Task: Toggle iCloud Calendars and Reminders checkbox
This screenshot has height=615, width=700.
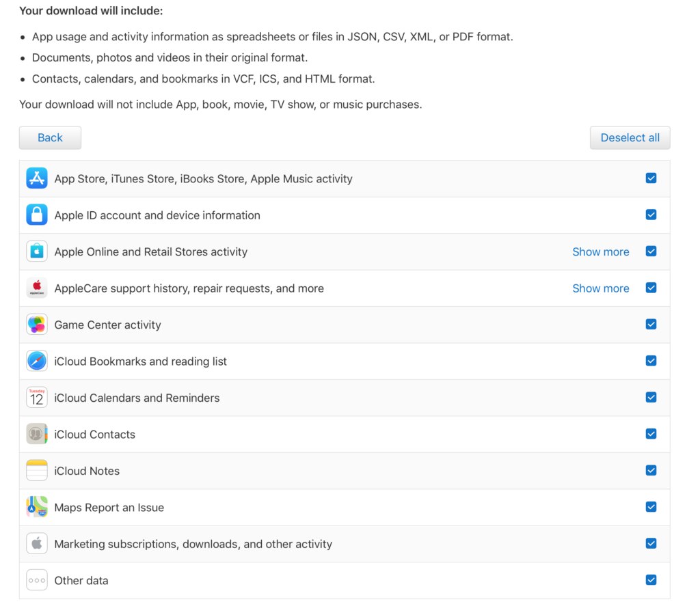Action: point(651,397)
